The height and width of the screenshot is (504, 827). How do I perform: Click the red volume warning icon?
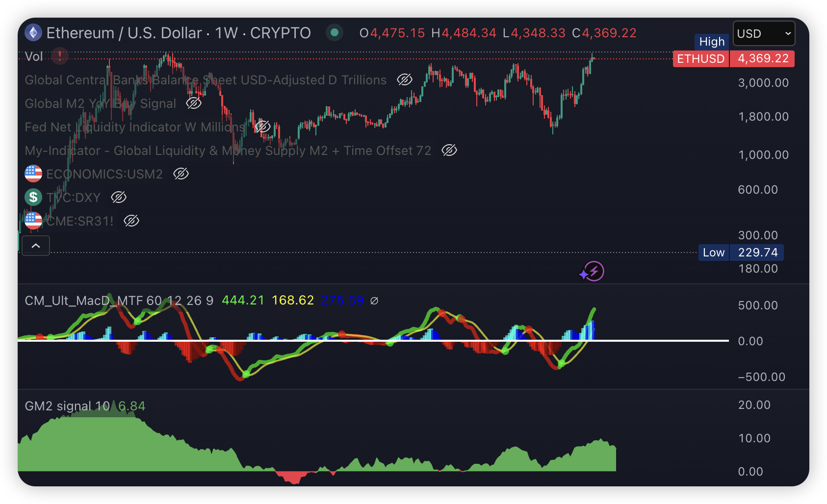point(60,56)
